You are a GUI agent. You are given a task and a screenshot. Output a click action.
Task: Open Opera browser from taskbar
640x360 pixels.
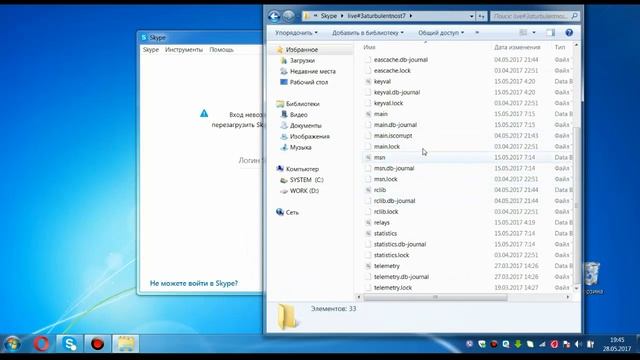tap(41, 344)
